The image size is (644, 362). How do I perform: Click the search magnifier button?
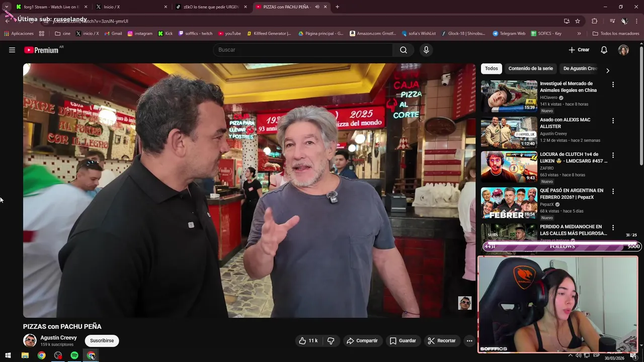pyautogui.click(x=404, y=50)
